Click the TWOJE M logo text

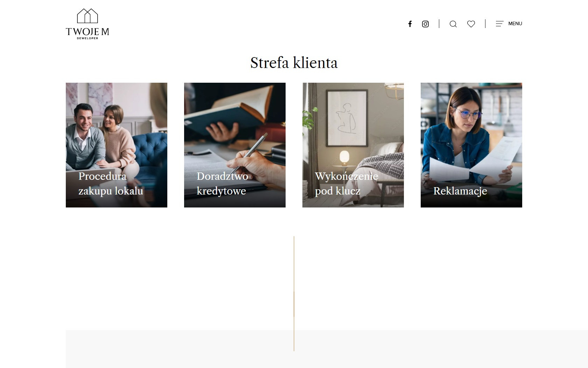[87, 32]
